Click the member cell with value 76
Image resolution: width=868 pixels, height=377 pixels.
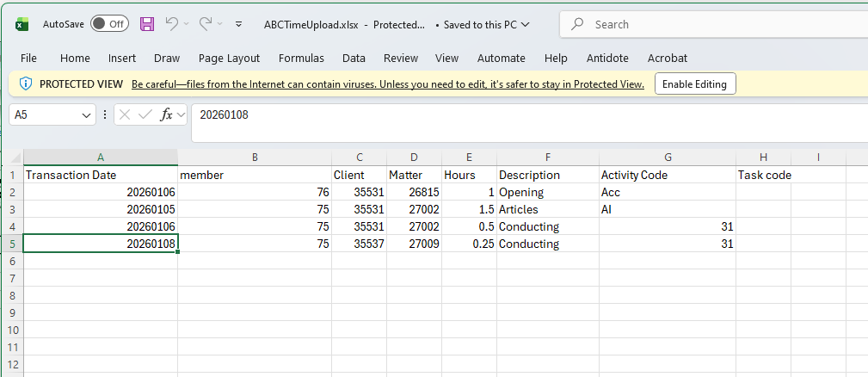tap(255, 192)
